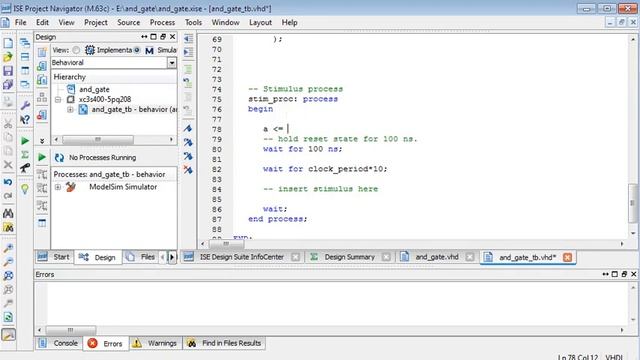The width and height of the screenshot is (640, 360).
Task: Close the and_gate_tb.vhd* tab
Action: [567, 257]
